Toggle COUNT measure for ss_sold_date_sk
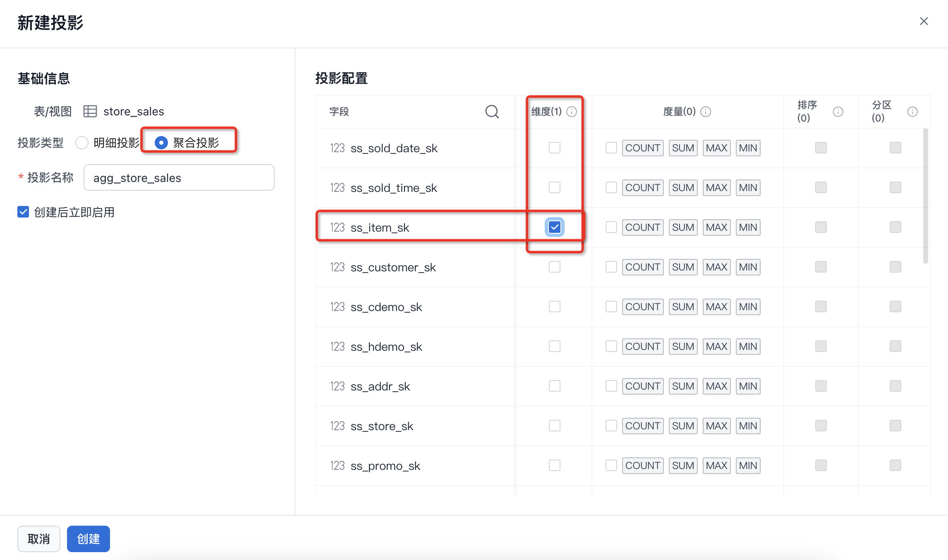 coord(642,148)
